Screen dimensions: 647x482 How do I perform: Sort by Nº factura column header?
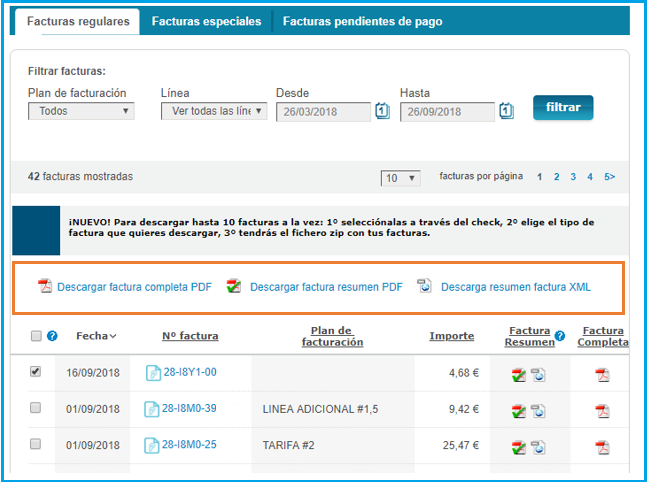[x=190, y=336]
